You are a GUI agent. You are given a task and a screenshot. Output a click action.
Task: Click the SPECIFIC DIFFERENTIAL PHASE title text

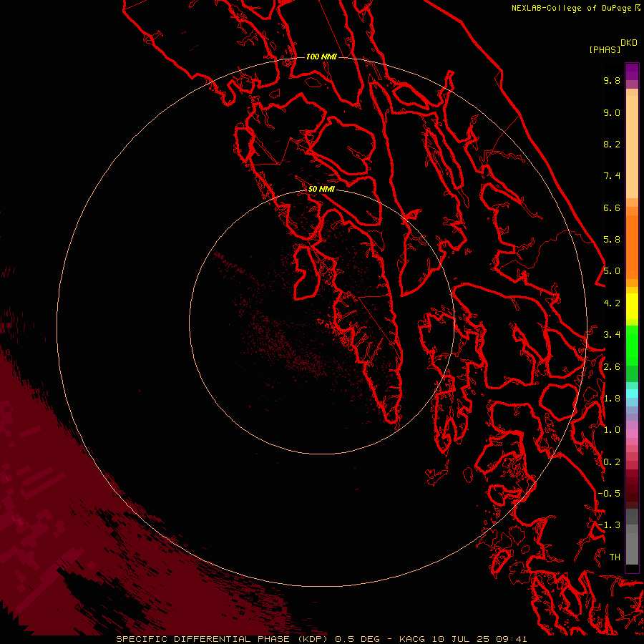pos(205,639)
